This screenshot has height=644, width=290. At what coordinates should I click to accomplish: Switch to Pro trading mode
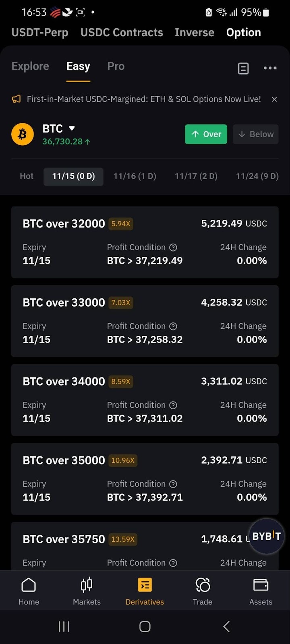(116, 66)
